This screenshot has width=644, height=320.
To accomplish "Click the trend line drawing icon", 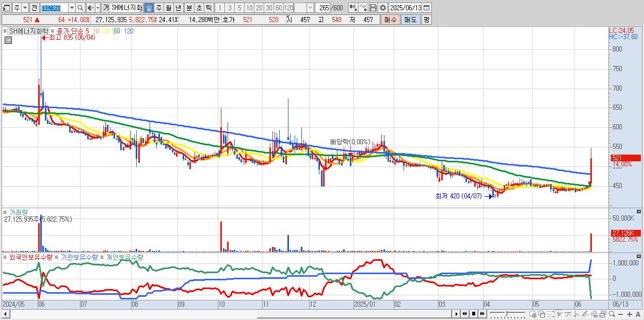I will click(585, 314).
